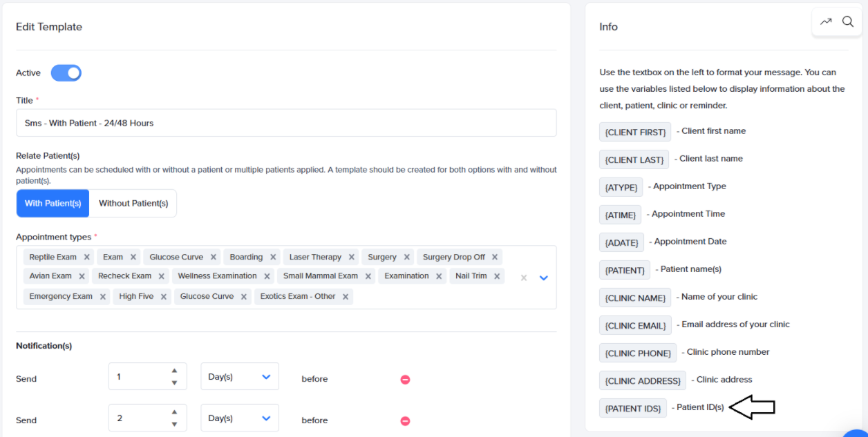Screen dimensions: 868x437
Task: Click the Title text field
Action: pyautogui.click(x=286, y=123)
